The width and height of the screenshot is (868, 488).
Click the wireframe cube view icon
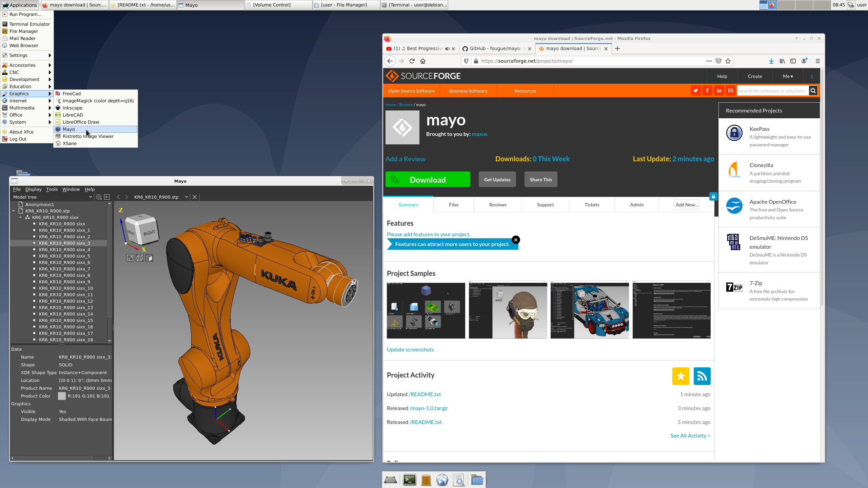(140, 258)
